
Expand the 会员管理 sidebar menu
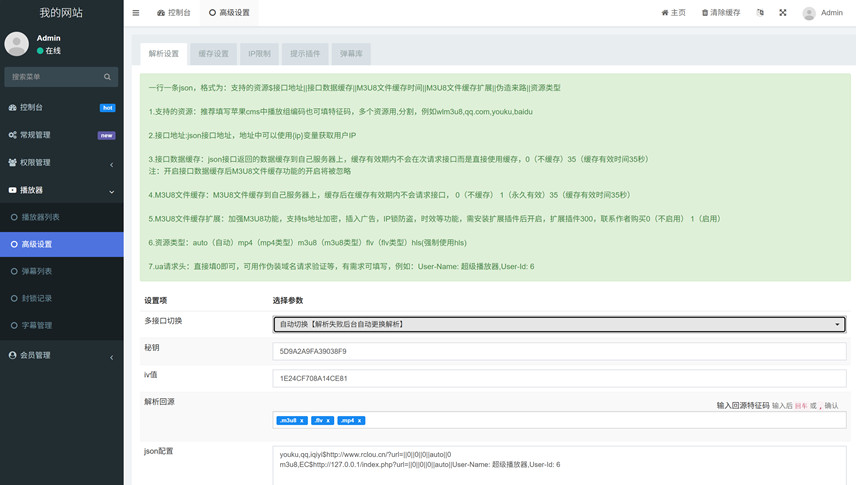coord(60,355)
